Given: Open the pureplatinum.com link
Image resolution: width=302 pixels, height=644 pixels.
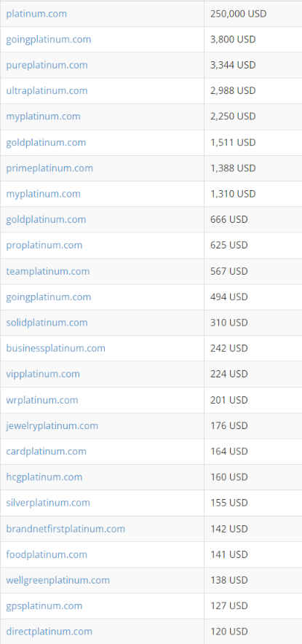Looking at the screenshot, I should pyautogui.click(x=47, y=66).
